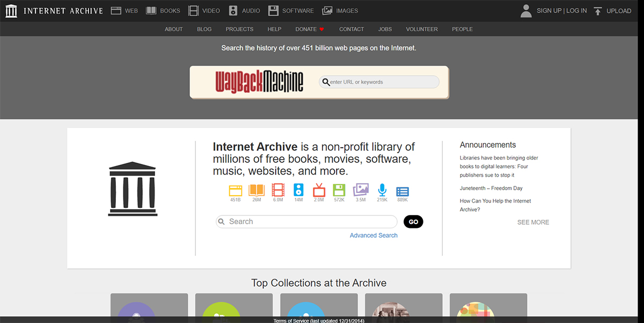Click the Internet Archive logo in header
The image size is (644, 323).
54,11
